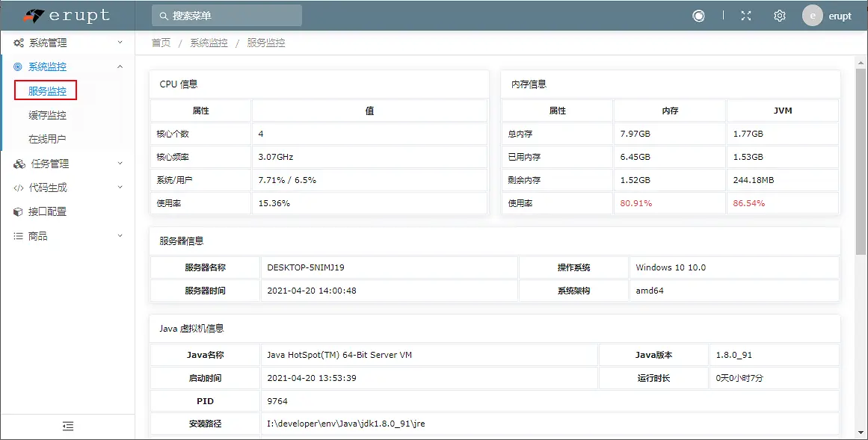Image resolution: width=868 pixels, height=440 pixels.
Task: Click the erupt logo icon
Action: [x=35, y=14]
